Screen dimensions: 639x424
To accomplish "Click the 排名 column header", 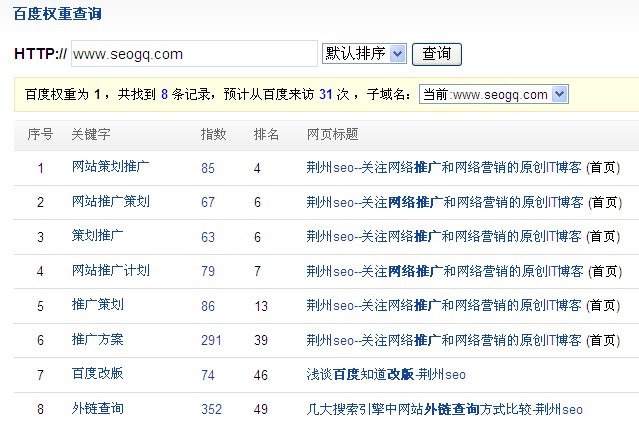I will [266, 134].
